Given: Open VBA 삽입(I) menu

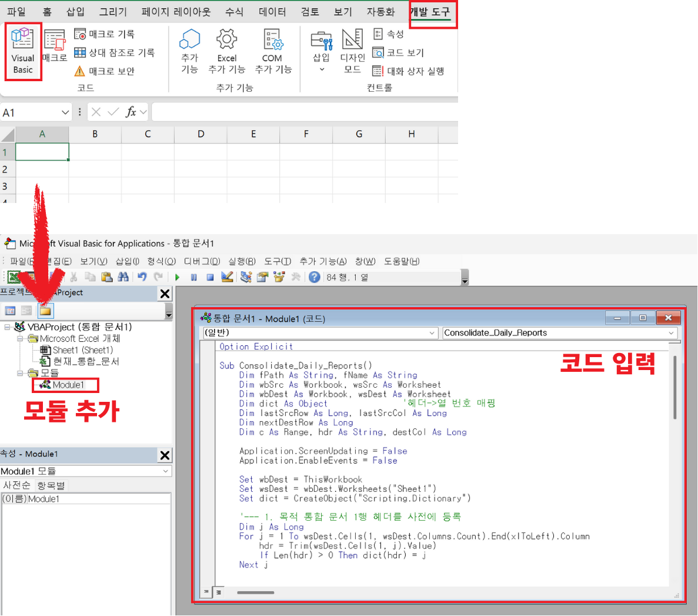Looking at the screenshot, I should 128,261.
